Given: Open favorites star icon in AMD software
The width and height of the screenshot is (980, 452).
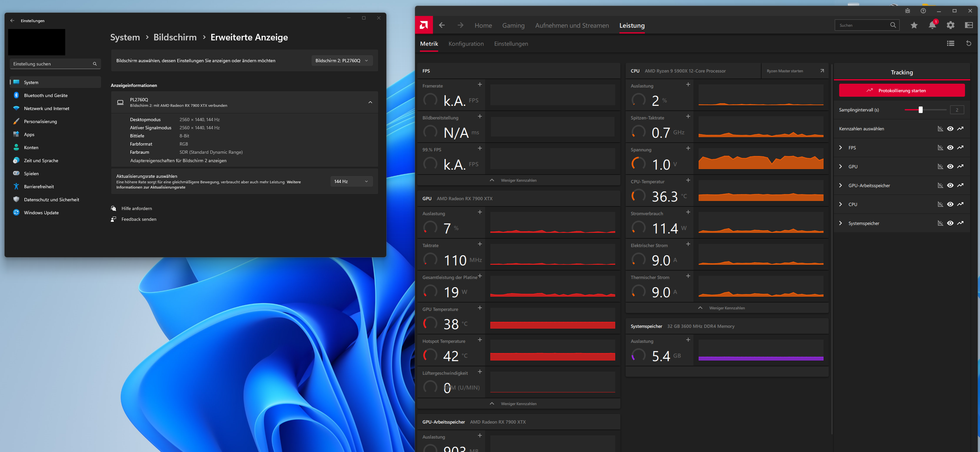Looking at the screenshot, I should click(914, 25).
